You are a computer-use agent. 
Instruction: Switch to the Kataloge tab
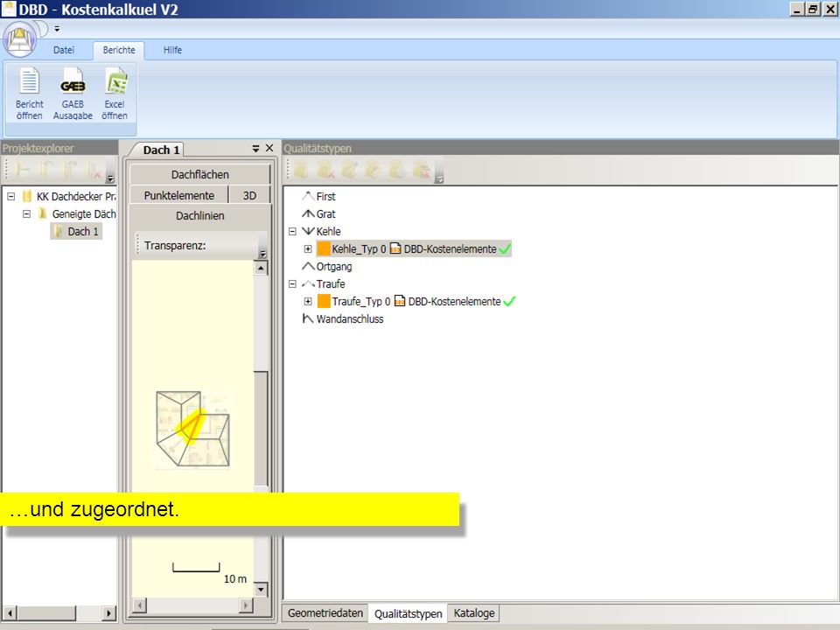click(x=474, y=612)
